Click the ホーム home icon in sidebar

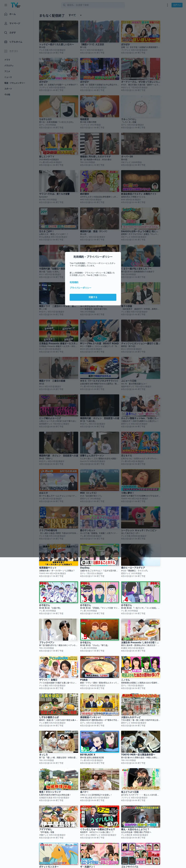click(x=6, y=14)
